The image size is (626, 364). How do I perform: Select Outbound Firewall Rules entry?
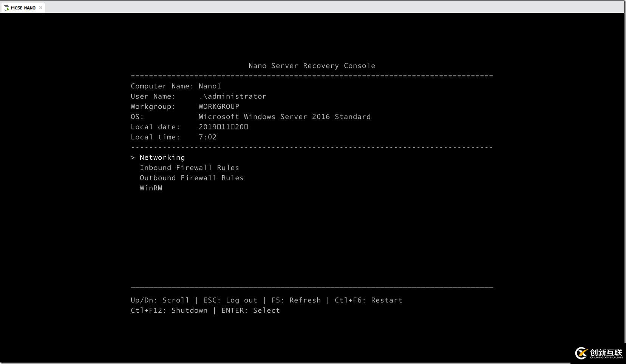[192, 178]
